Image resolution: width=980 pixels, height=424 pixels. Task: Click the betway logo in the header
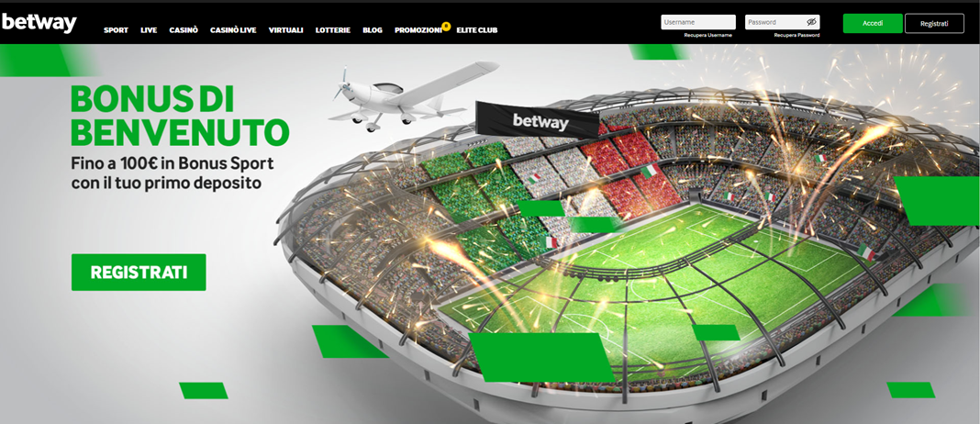39,23
